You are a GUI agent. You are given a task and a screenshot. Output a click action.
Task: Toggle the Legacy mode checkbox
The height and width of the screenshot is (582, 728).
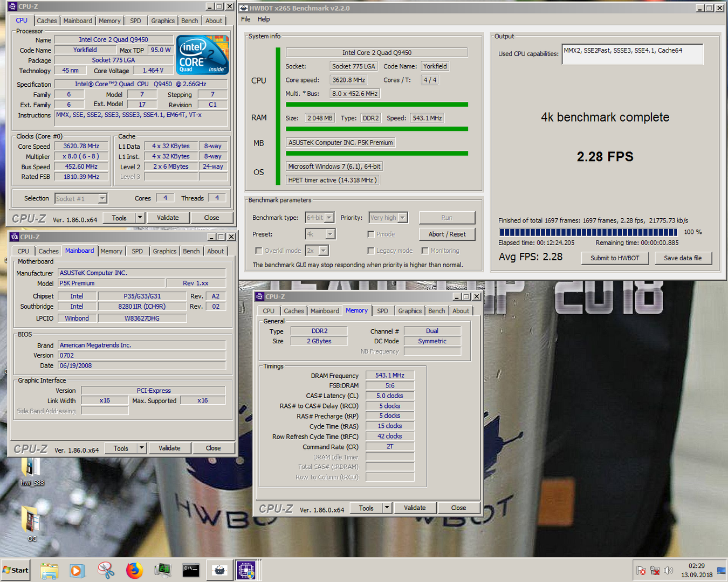(371, 251)
